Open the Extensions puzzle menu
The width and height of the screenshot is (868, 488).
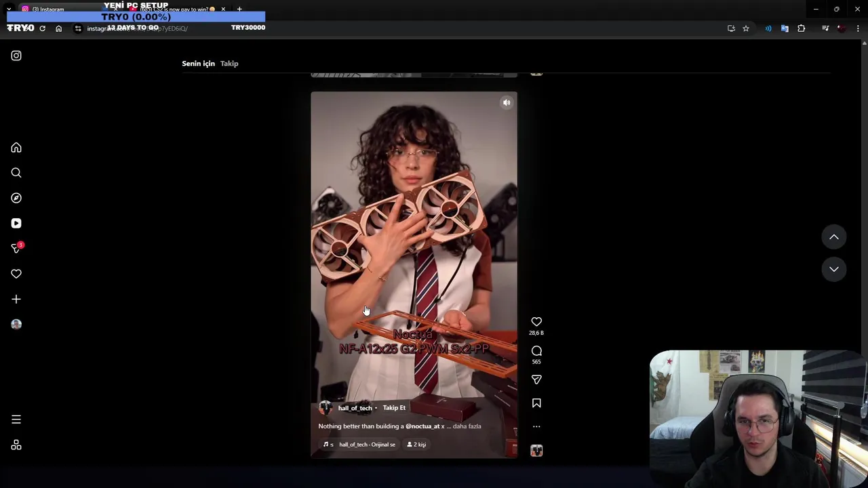click(x=802, y=28)
